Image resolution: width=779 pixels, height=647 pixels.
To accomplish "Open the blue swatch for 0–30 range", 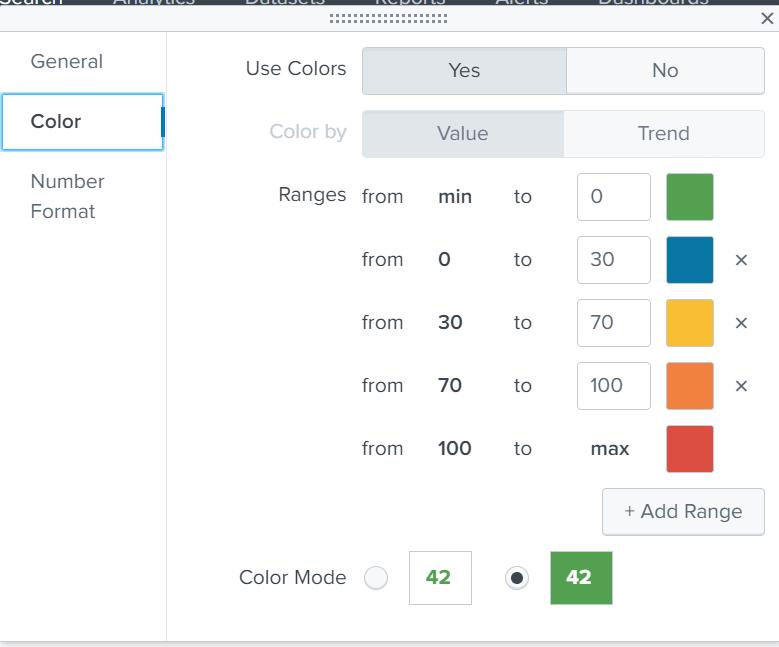I will coord(690,260).
